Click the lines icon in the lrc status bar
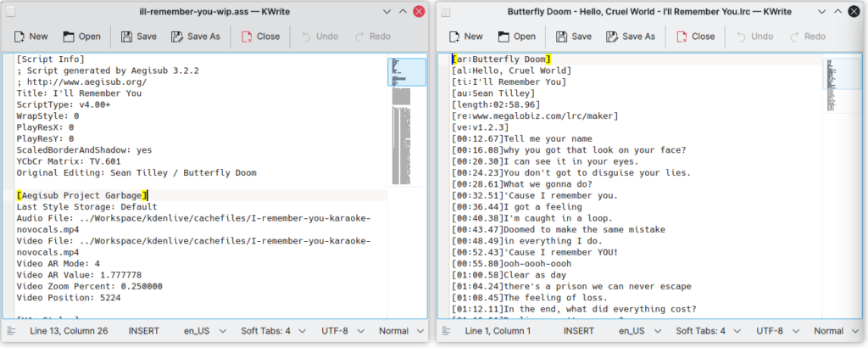Viewport: 868px width, 348px height. click(446, 331)
